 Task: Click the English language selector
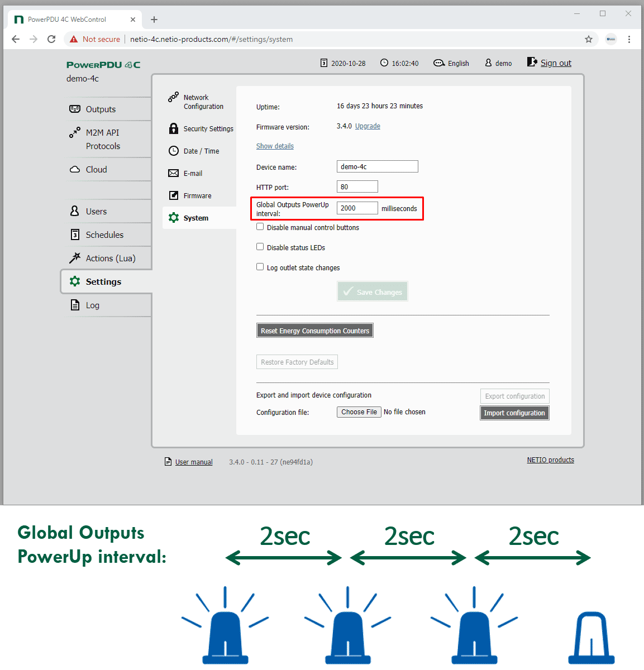[459, 64]
